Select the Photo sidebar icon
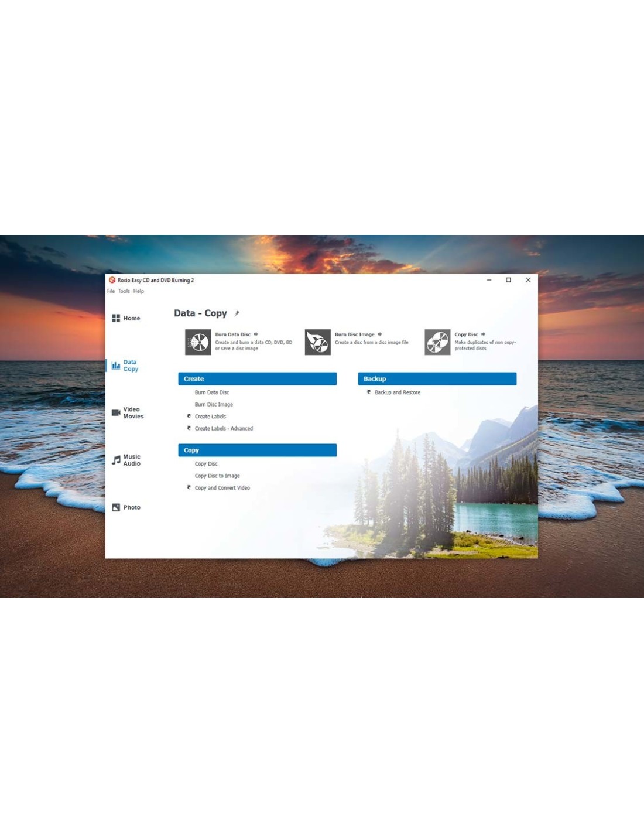The width and height of the screenshot is (644, 833). point(116,507)
